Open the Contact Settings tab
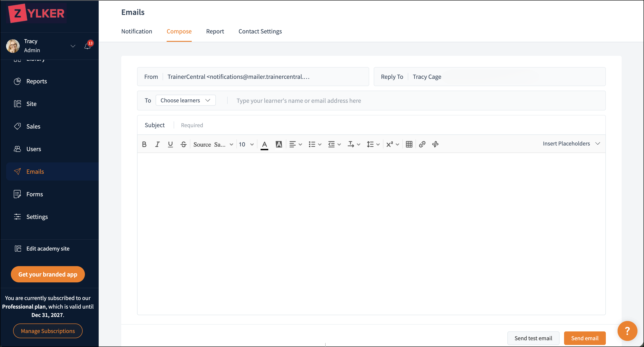Viewport: 644px width, 347px height. click(260, 31)
